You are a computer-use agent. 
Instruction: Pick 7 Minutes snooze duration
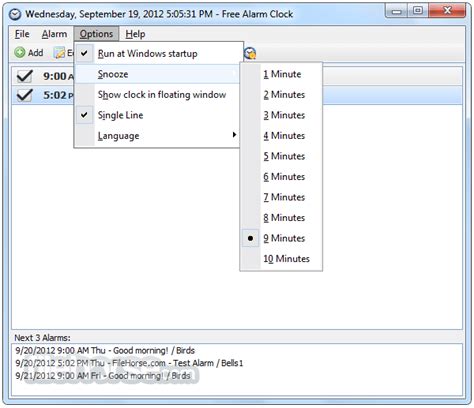point(281,197)
